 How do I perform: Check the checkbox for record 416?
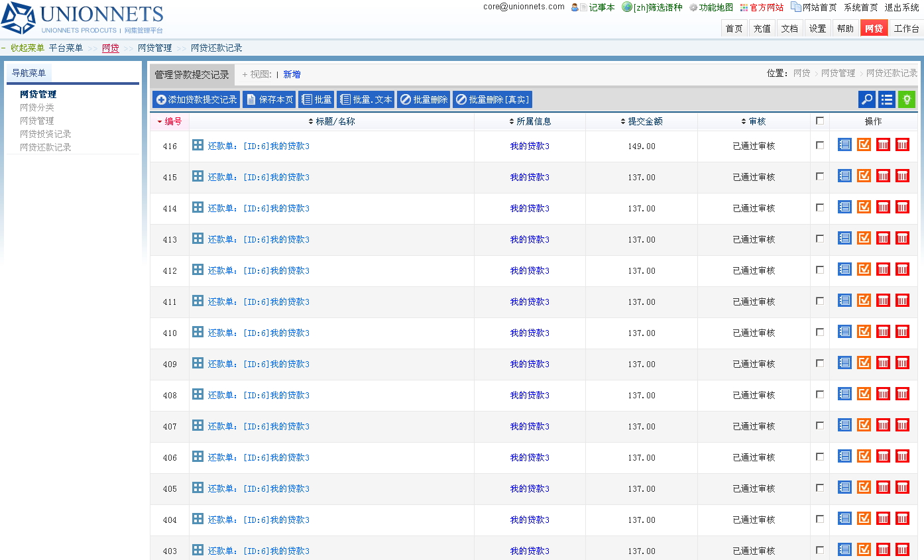pyautogui.click(x=820, y=145)
